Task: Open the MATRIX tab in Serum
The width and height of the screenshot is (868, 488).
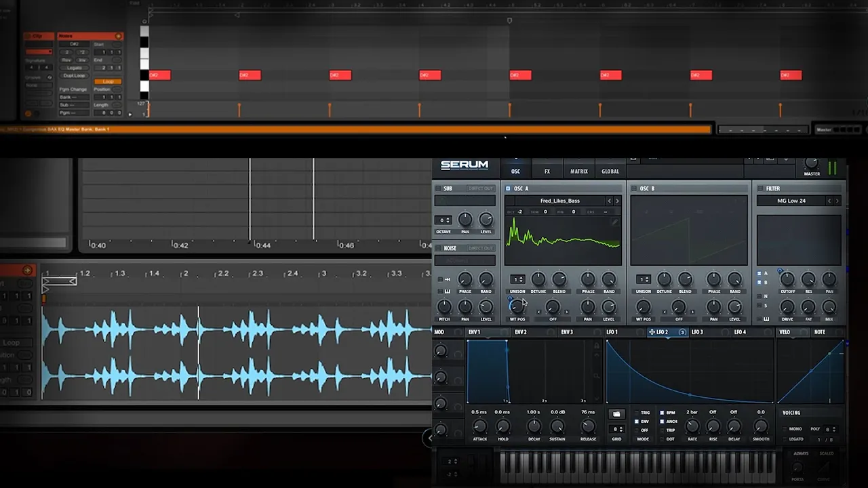Action: click(579, 171)
